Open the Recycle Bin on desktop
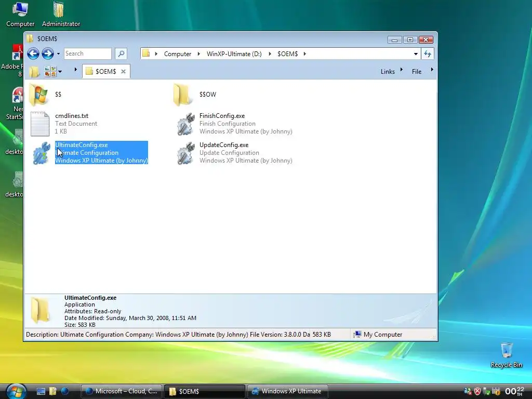 (507, 355)
